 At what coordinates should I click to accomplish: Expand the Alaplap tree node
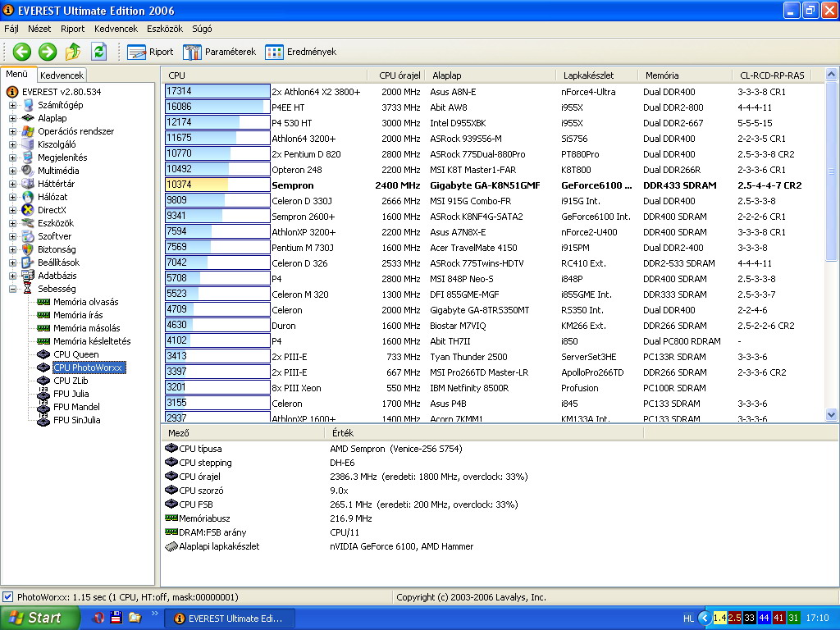(12, 118)
